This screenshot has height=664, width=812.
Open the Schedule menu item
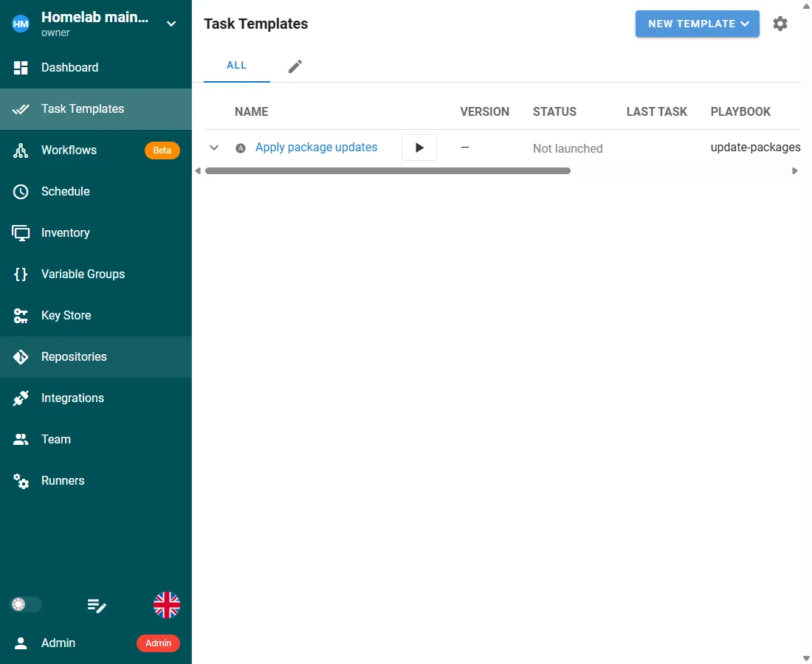(96, 192)
